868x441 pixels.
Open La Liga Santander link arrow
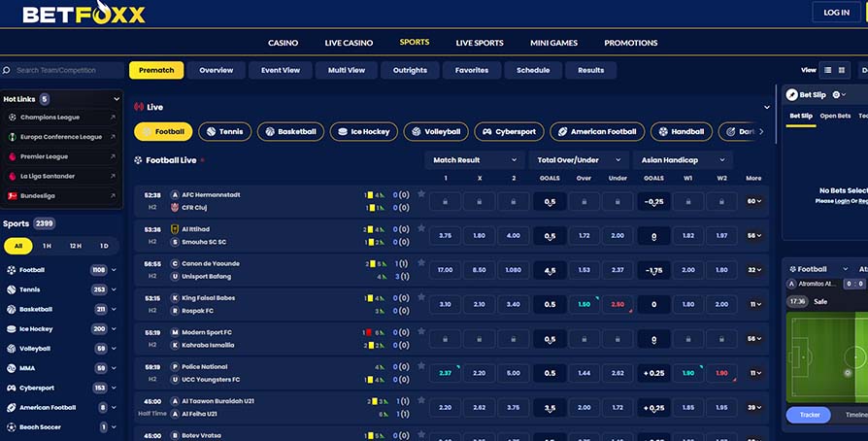point(113,176)
